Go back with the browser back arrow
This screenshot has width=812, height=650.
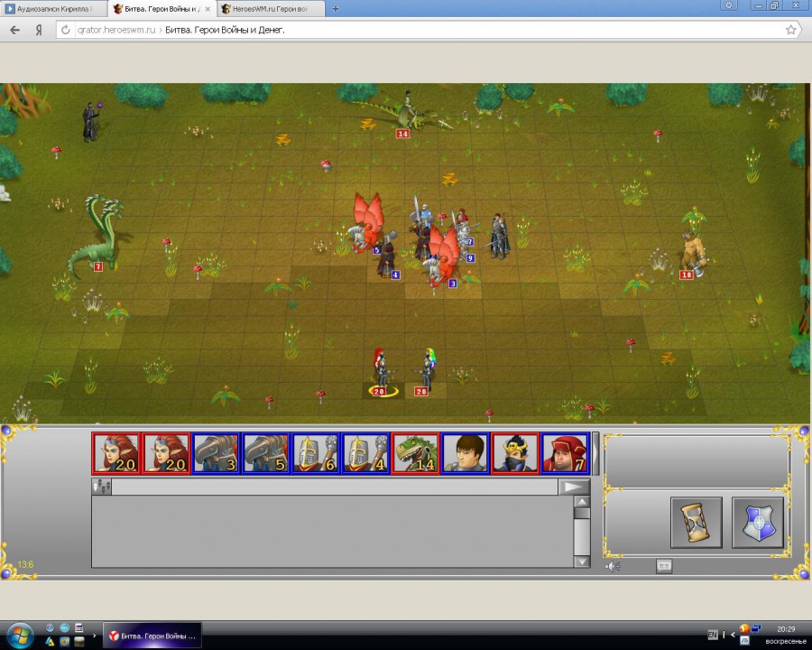tap(15, 30)
